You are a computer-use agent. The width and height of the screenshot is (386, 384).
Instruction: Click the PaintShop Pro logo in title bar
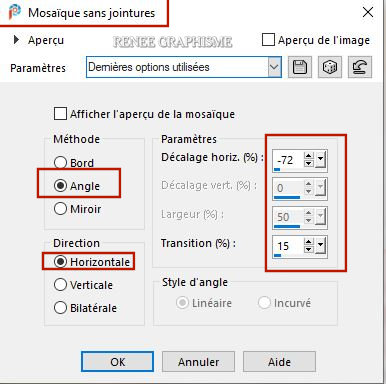(x=14, y=12)
